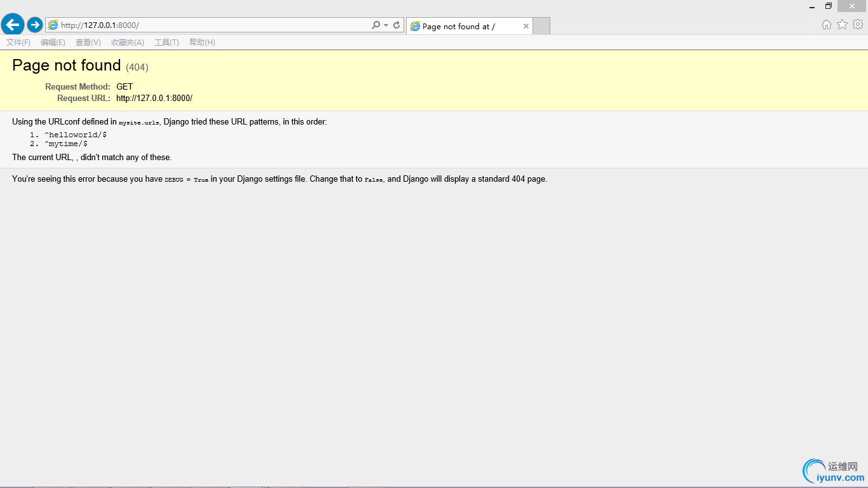Image resolution: width=868 pixels, height=488 pixels.
Task: Open the 编辑(E) menu
Action: click(x=53, y=43)
